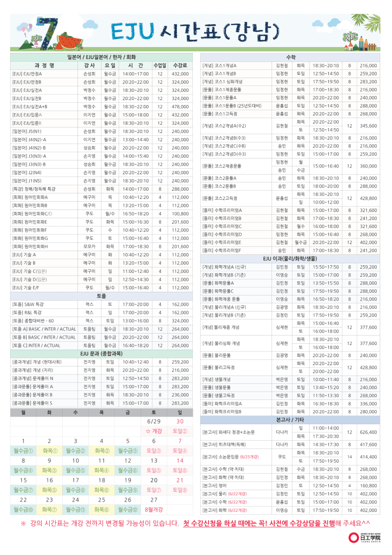Click the "[토플] 종합대비반 - 60" course
Screen dimensions: 392x555
coord(33,321)
